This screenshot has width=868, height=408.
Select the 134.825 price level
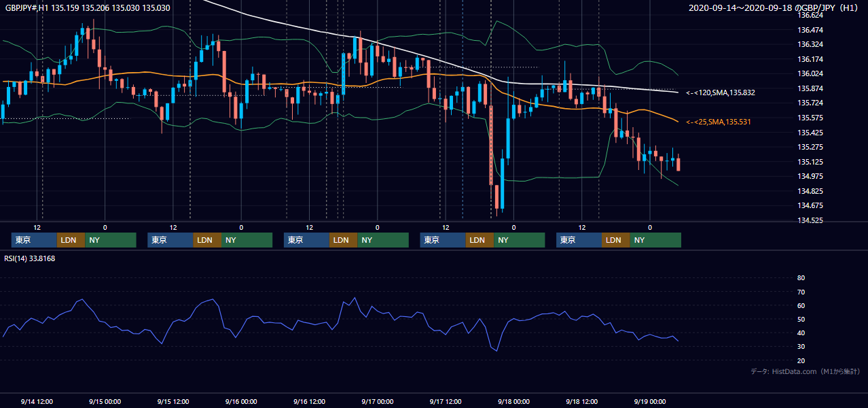pyautogui.click(x=810, y=191)
